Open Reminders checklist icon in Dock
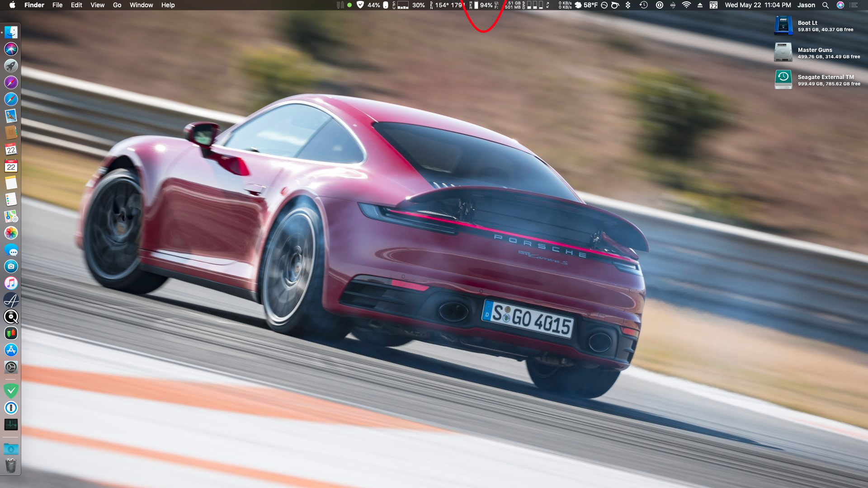The height and width of the screenshot is (488, 868). pyautogui.click(x=11, y=199)
